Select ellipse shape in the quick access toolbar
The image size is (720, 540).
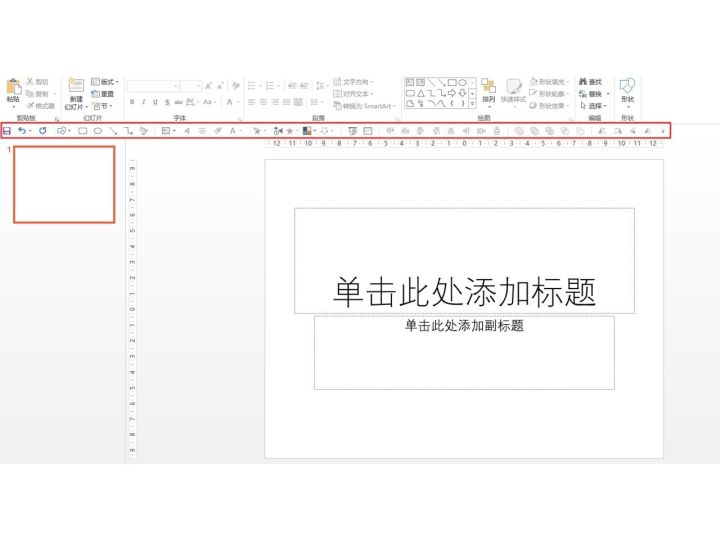(98, 131)
